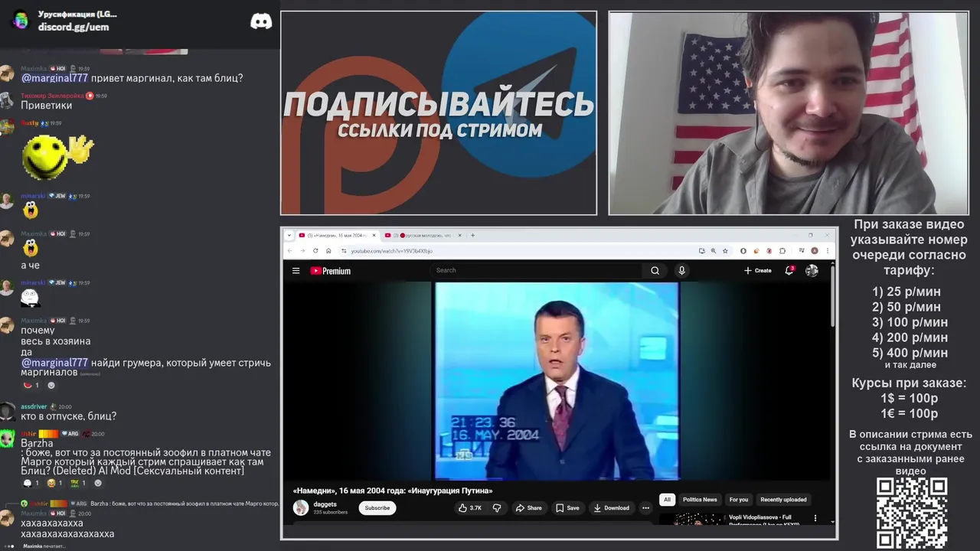Open Chrome media controls icon
The width and height of the screenshot is (980, 551).
pos(801,250)
